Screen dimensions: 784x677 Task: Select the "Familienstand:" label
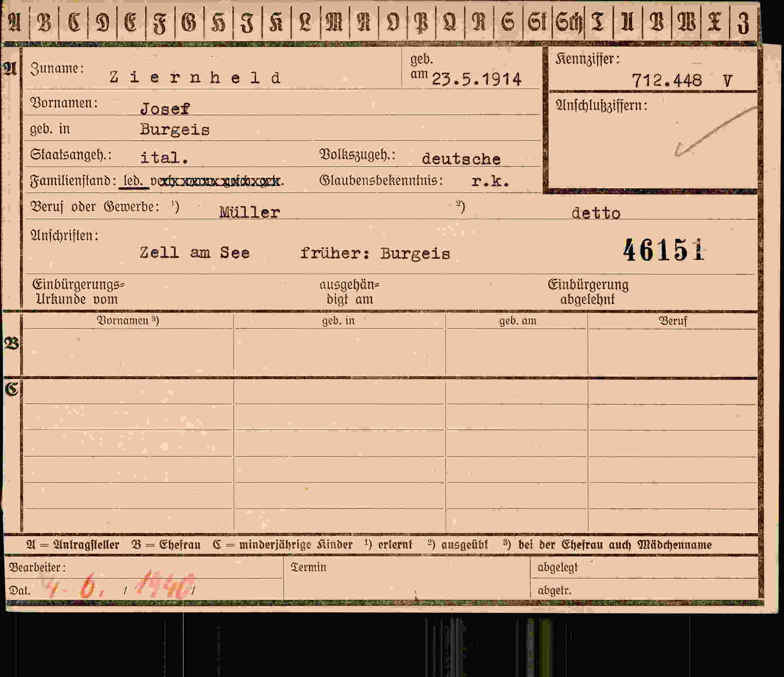[73, 181]
